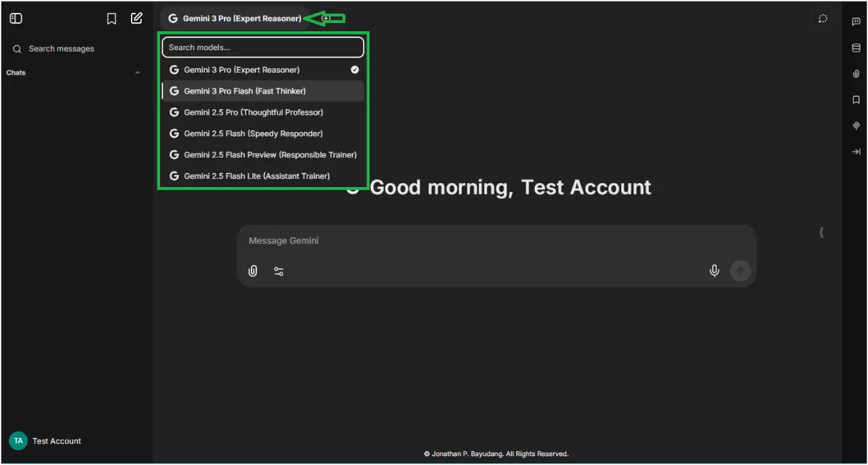Attach a file with the paperclip in message box
The image size is (868, 465).
pos(253,271)
